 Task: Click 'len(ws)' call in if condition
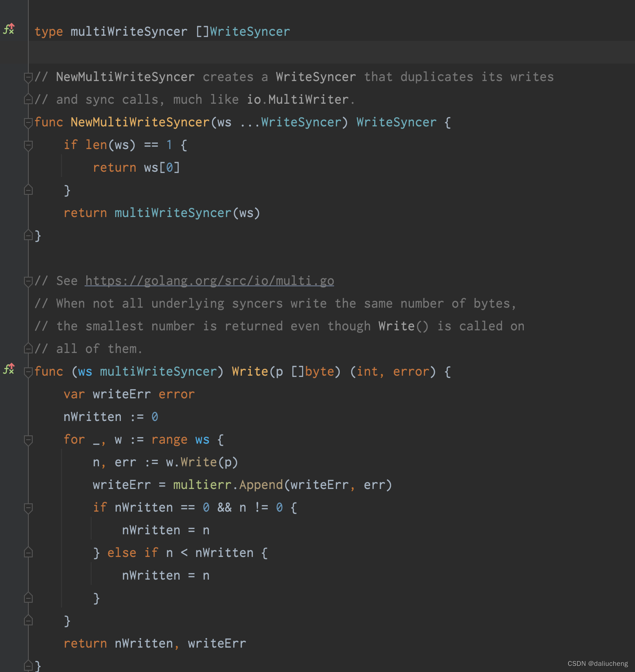tap(111, 145)
